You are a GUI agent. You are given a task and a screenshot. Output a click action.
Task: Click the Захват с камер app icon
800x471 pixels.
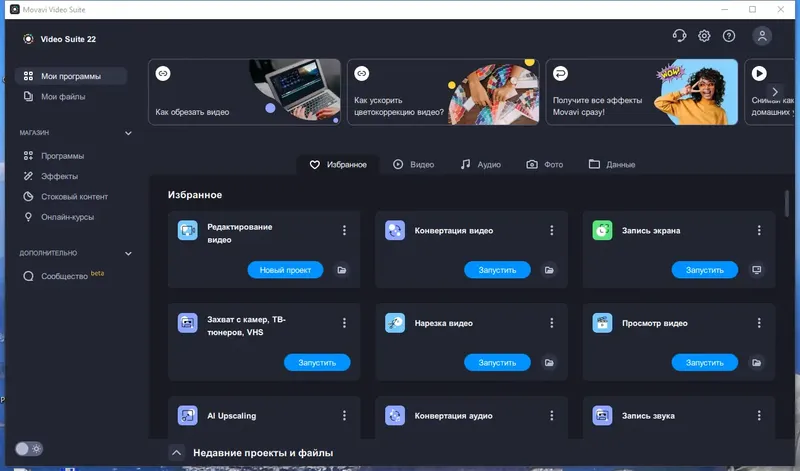coord(188,323)
